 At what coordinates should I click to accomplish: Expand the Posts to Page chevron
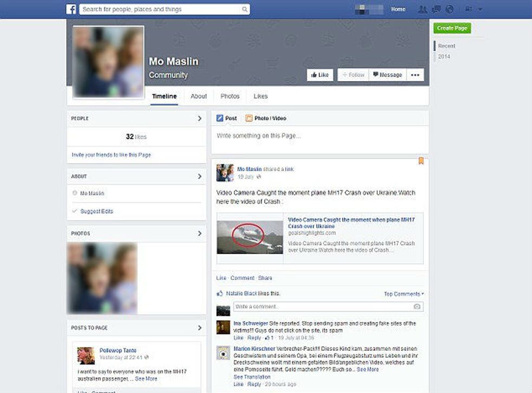pos(199,327)
